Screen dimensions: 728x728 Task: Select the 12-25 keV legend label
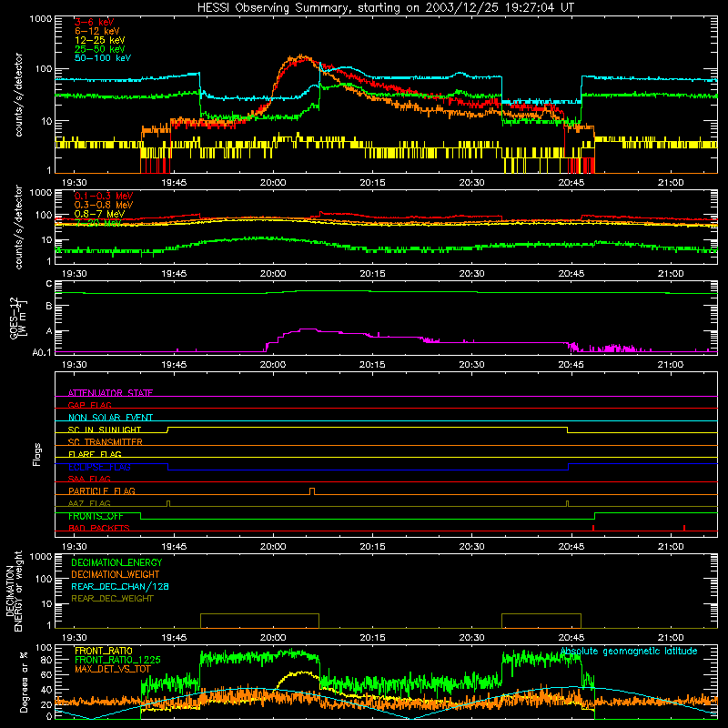point(100,40)
